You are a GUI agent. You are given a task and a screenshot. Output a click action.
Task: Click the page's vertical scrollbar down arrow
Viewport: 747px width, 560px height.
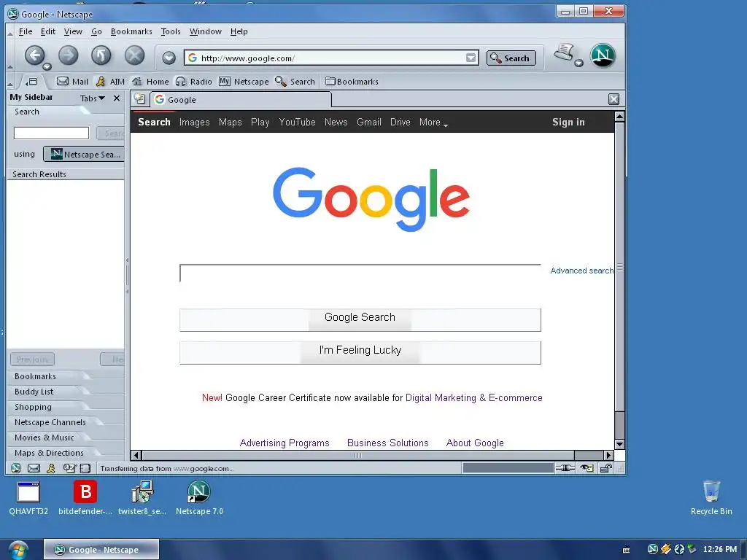[x=619, y=444]
